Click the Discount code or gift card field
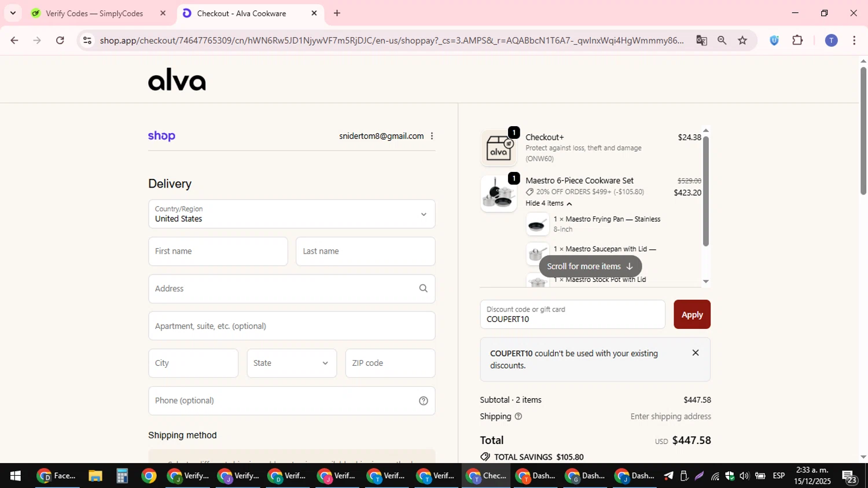 pos(573,314)
